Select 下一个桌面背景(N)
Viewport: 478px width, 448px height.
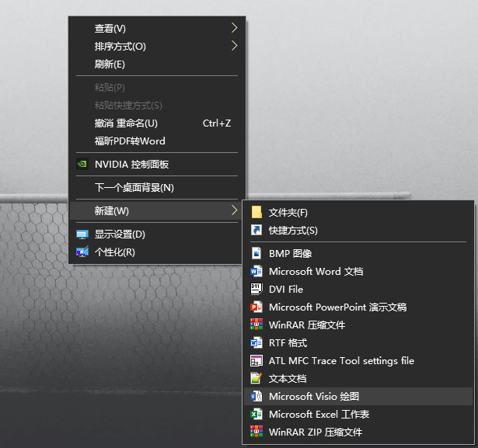157,188
